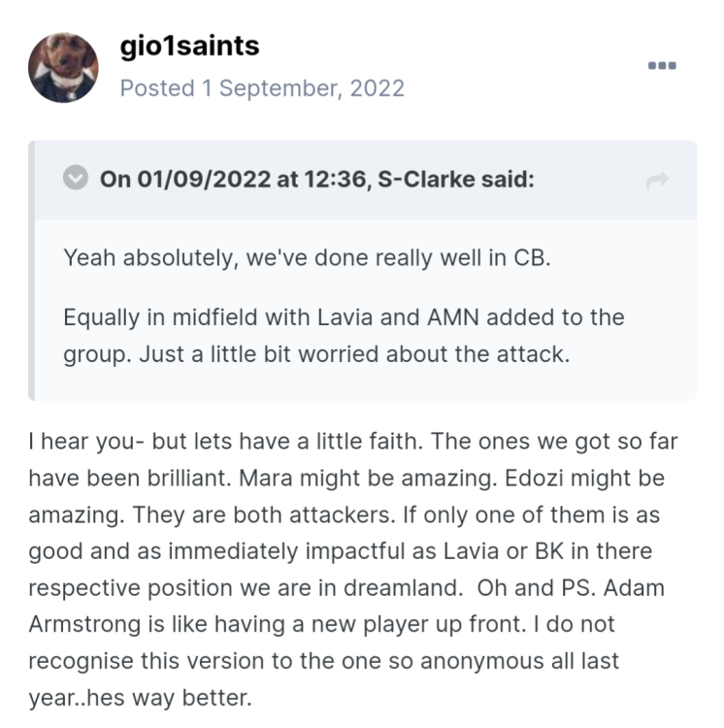Click the phrase 'new player up front'
Viewport: 724px width, 728px height.
[433, 624]
